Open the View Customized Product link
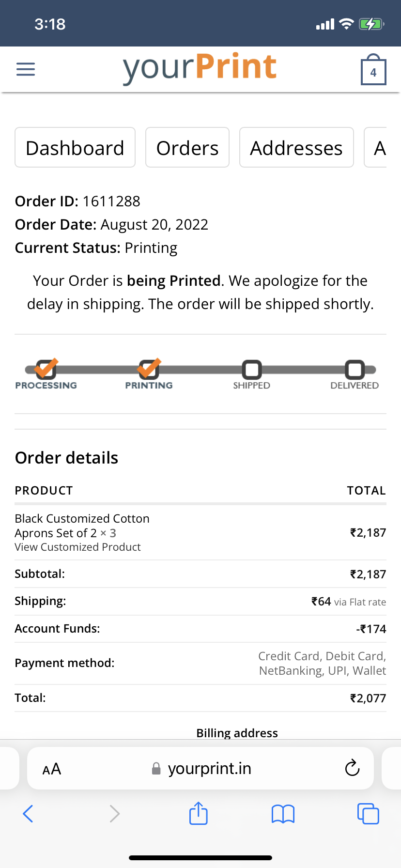This screenshot has width=401, height=868. coord(77,547)
